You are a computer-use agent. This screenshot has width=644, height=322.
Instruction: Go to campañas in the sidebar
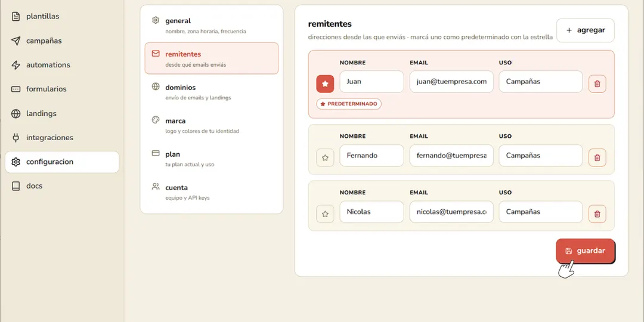click(x=62, y=41)
